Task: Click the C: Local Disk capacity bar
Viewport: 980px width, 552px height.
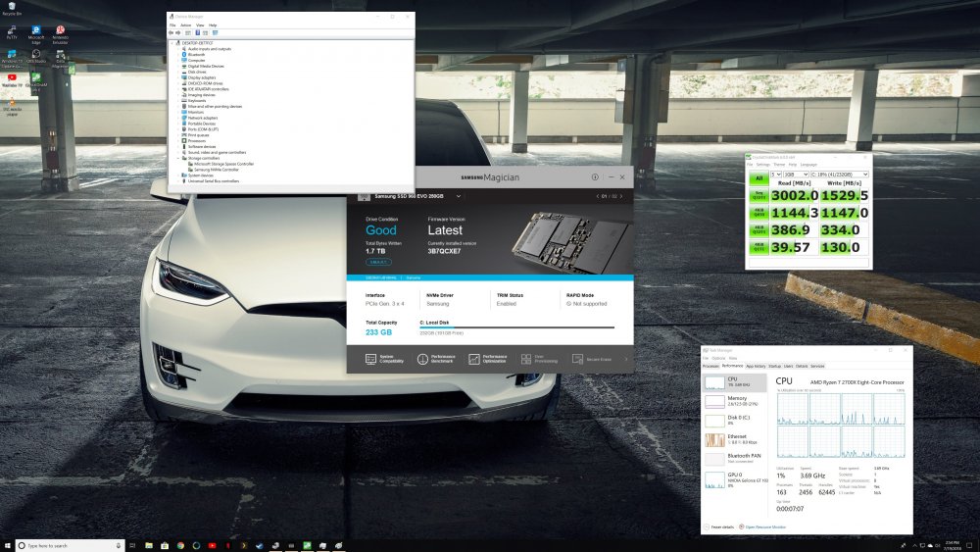Action: pos(516,326)
